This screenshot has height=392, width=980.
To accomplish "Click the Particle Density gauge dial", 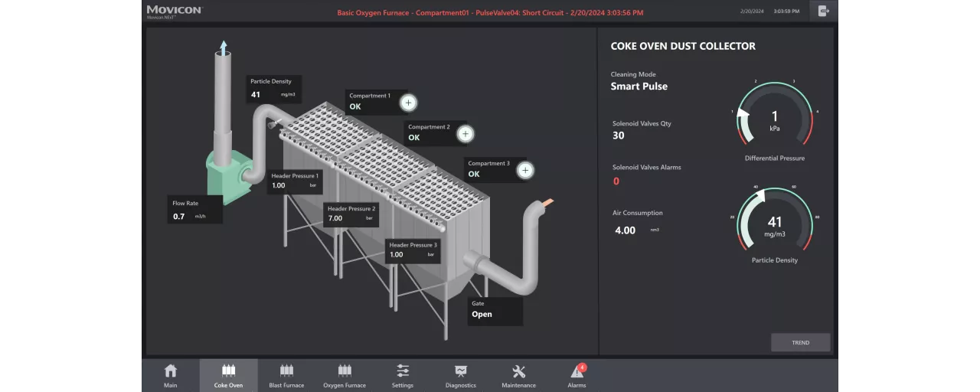I will [x=774, y=222].
